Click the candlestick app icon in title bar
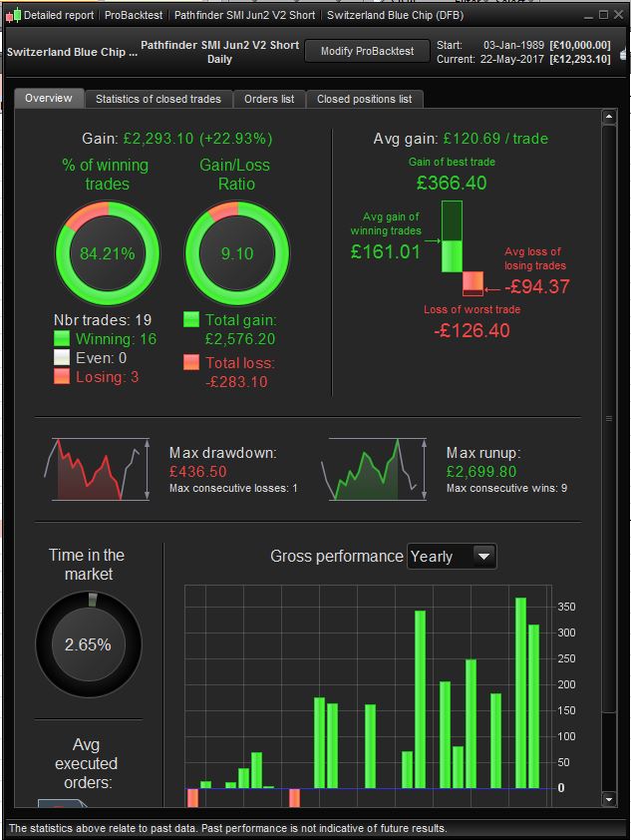Image resolution: width=631 pixels, height=840 pixels. (x=13, y=16)
